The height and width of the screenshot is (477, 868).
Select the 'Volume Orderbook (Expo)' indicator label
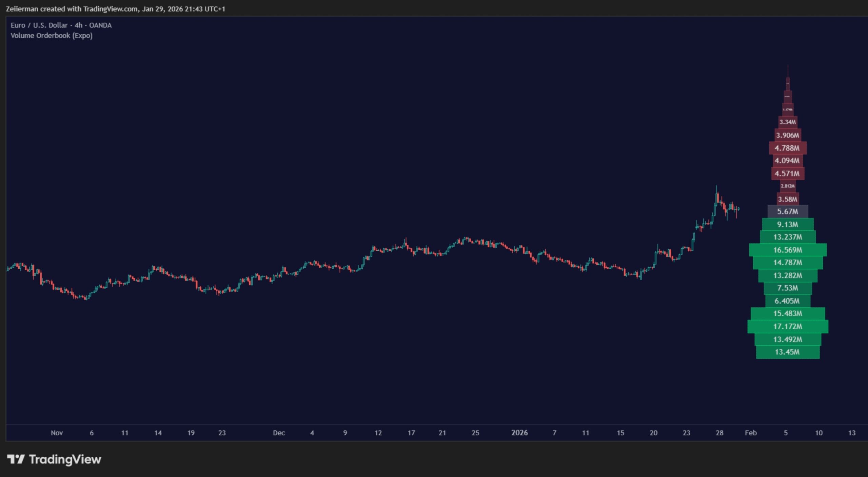(x=52, y=36)
